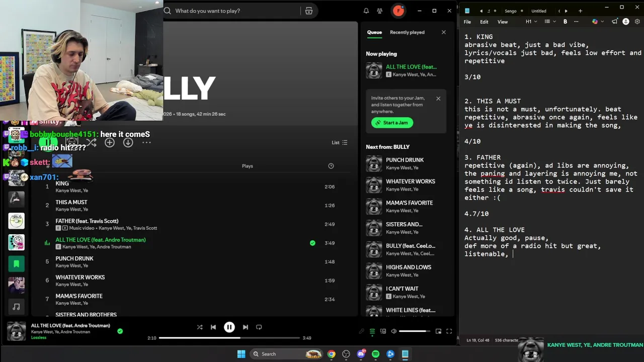Open album more options ellipsis

[146, 142]
